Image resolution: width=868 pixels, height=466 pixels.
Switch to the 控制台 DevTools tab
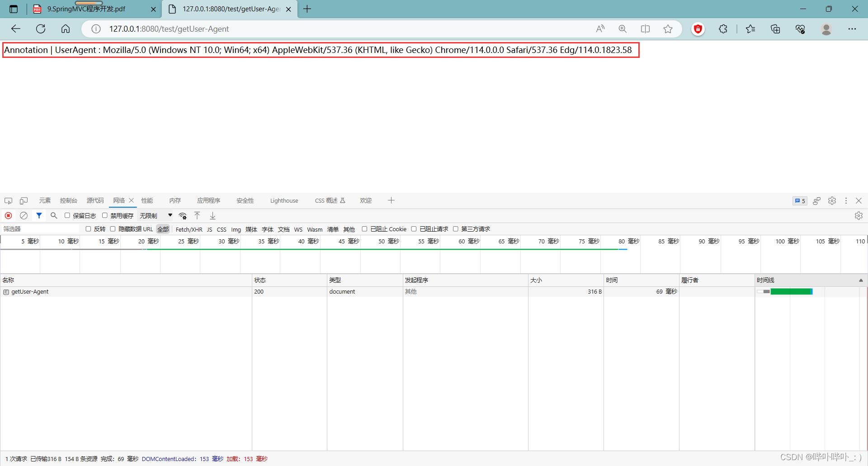pyautogui.click(x=68, y=200)
